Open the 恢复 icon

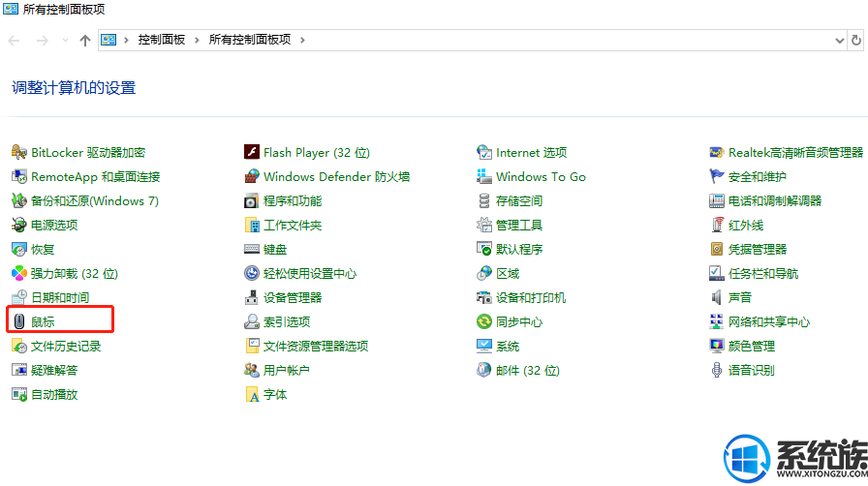tap(18, 249)
